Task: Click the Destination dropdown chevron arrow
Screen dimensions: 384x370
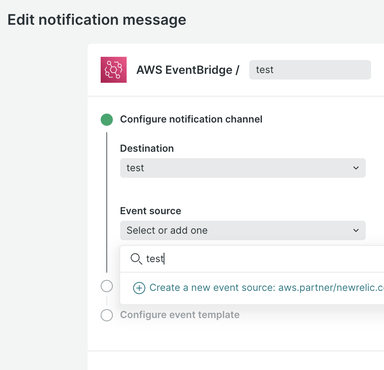Action: [x=356, y=168]
